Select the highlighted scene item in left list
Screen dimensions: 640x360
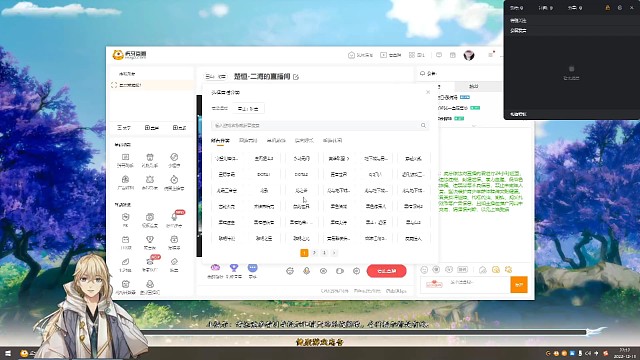152,85
